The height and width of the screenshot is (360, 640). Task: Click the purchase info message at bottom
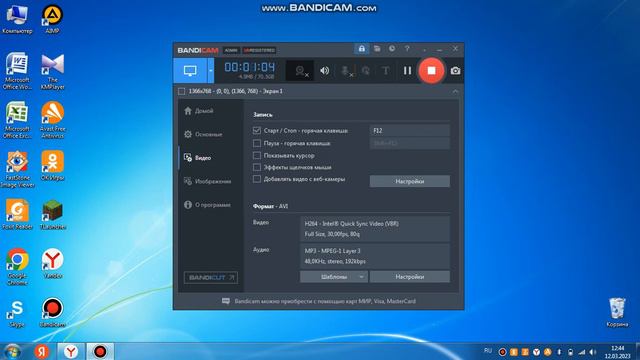click(x=318, y=301)
